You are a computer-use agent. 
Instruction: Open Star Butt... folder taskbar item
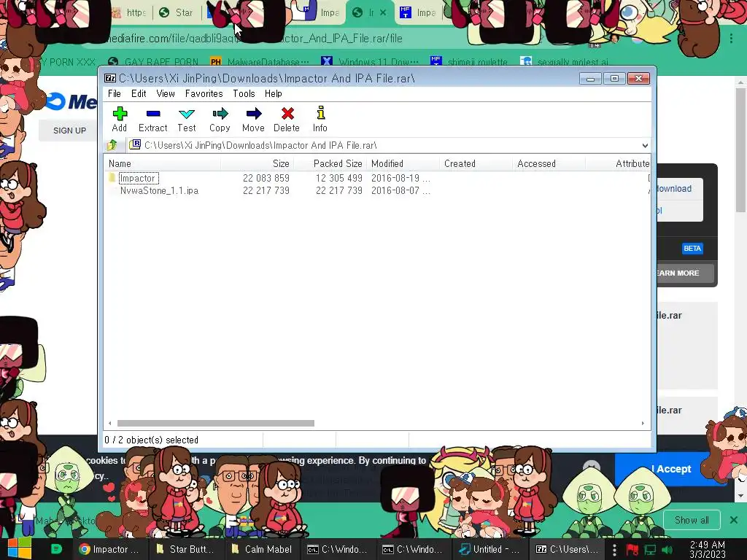tap(186, 549)
